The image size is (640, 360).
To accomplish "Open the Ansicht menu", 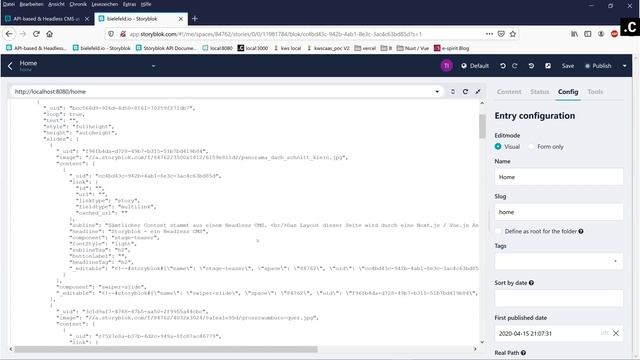I will coord(56,4).
